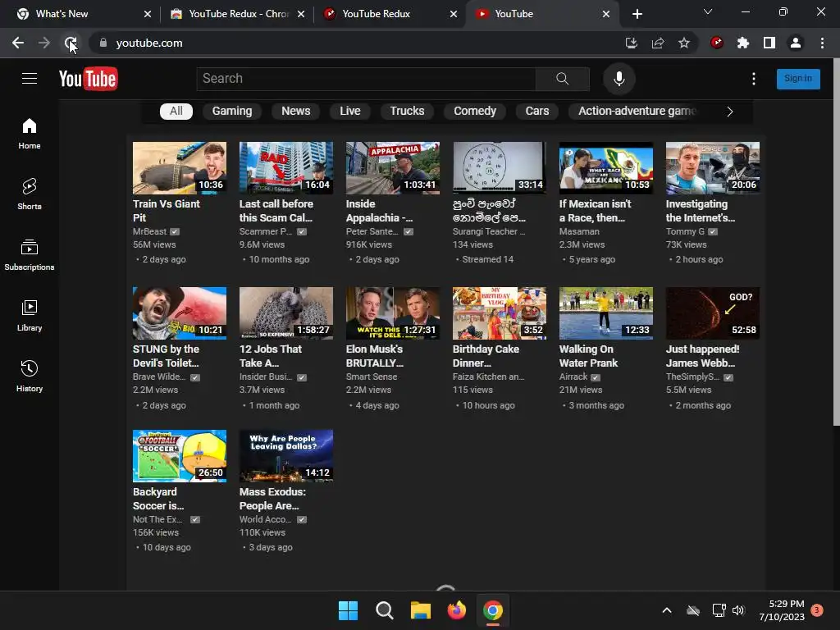
Task: Open the Birthday Cake Dinner thumbnail
Action: click(x=500, y=313)
